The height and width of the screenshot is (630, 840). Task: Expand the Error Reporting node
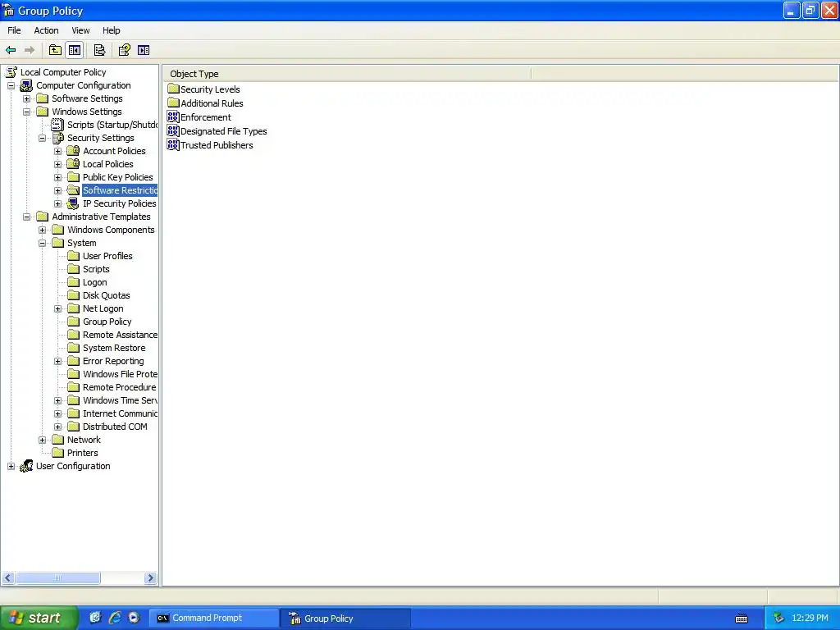[58, 361]
